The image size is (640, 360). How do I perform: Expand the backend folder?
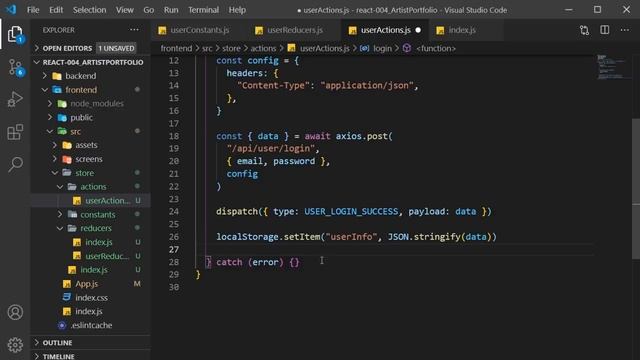(91, 76)
